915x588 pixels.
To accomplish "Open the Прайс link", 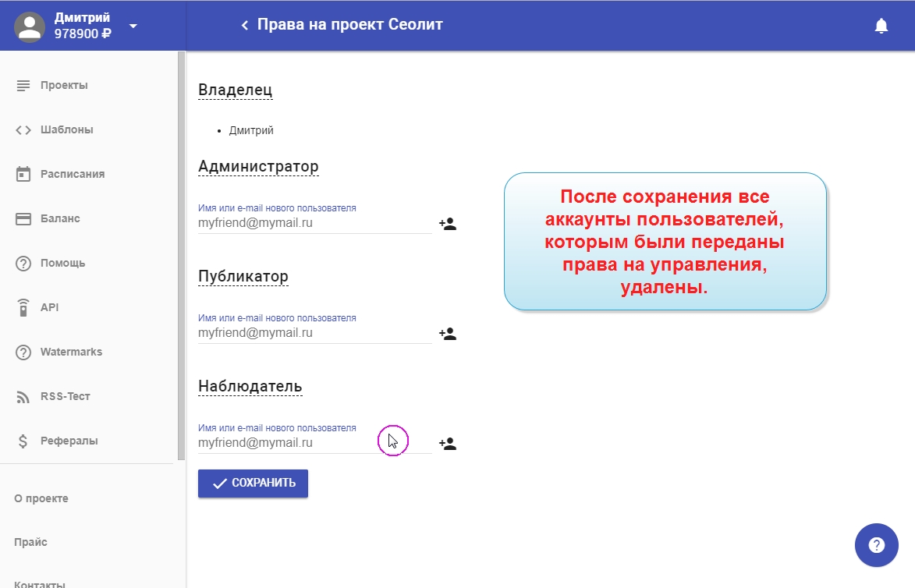I will point(30,542).
